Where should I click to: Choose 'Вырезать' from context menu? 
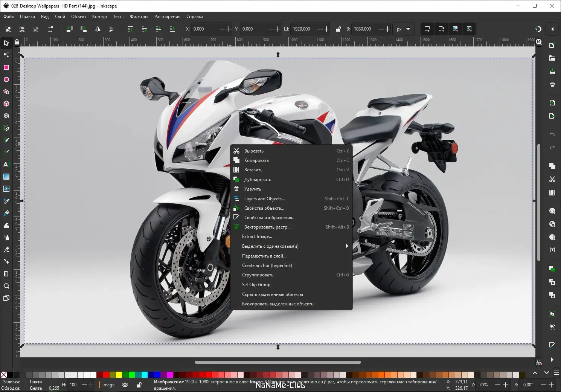(x=291, y=151)
